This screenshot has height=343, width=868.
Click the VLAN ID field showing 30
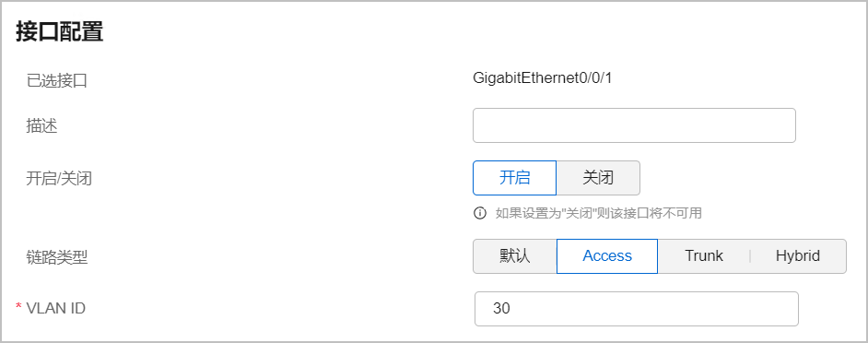[x=637, y=309]
